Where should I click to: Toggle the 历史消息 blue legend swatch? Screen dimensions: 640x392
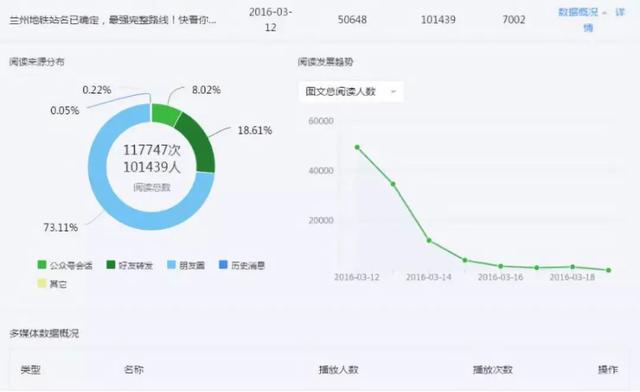pos(223,265)
